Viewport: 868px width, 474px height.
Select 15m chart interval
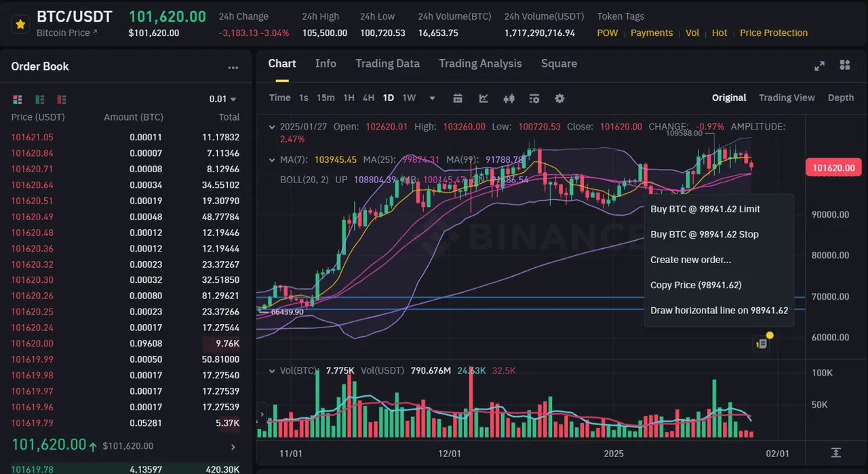point(325,98)
